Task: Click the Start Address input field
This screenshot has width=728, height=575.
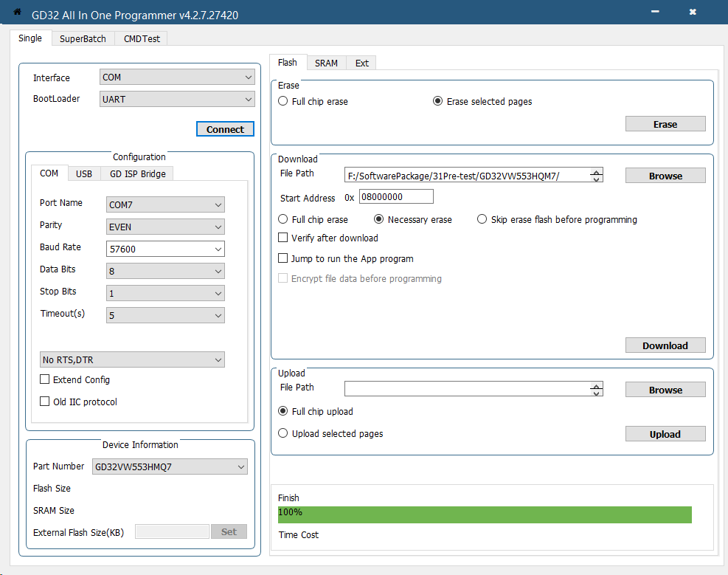Action: (396, 197)
